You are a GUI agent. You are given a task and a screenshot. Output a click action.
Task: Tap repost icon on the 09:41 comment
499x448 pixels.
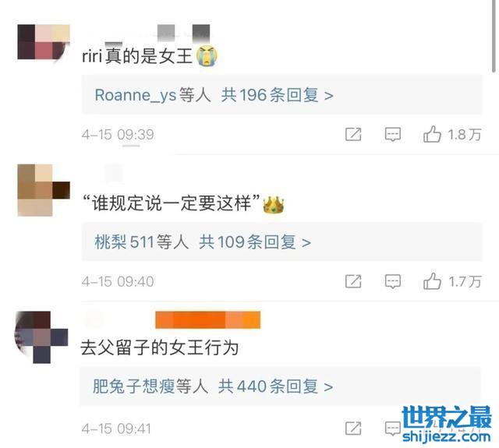(353, 429)
